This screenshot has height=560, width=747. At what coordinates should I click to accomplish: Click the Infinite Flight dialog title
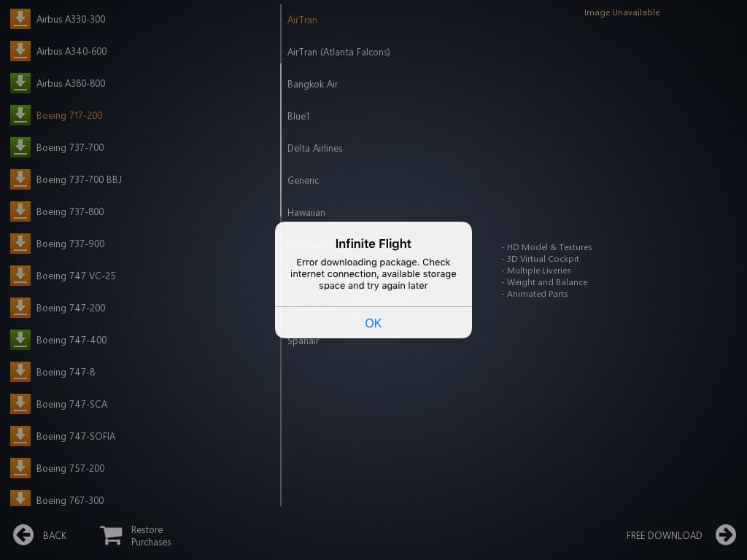(x=373, y=244)
